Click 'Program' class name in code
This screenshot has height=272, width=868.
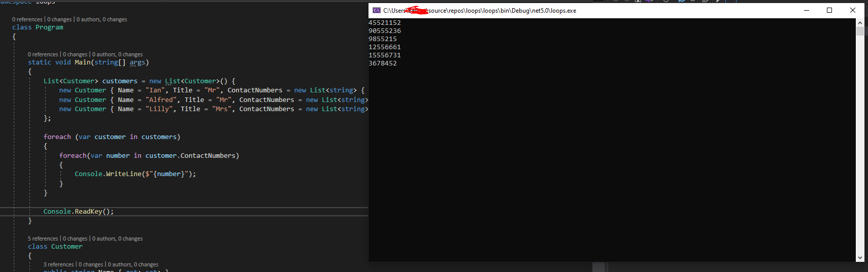pyautogui.click(x=49, y=27)
